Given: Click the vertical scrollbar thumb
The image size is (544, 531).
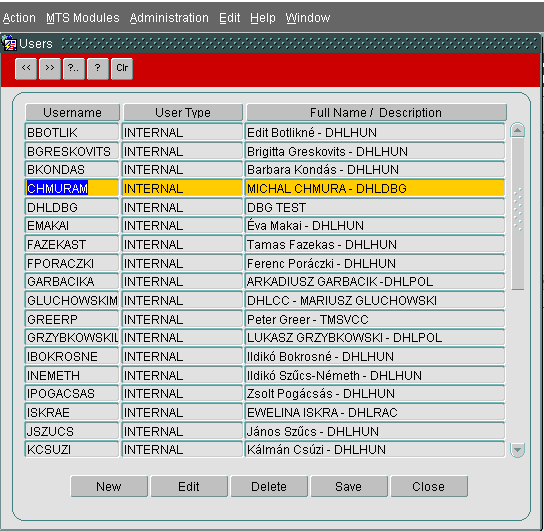Looking at the screenshot, I should [517, 213].
